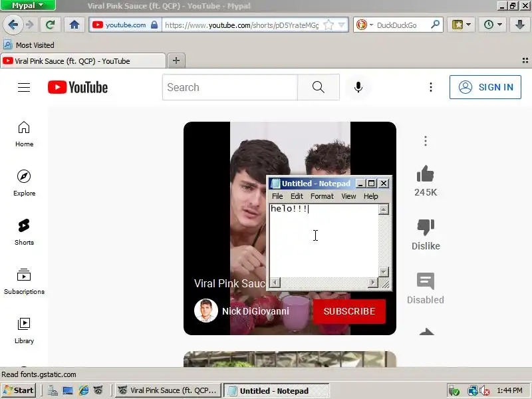Viewport: 532px width, 399px height.
Task: Open the bookmarks menu toolbar button
Action: point(461,25)
